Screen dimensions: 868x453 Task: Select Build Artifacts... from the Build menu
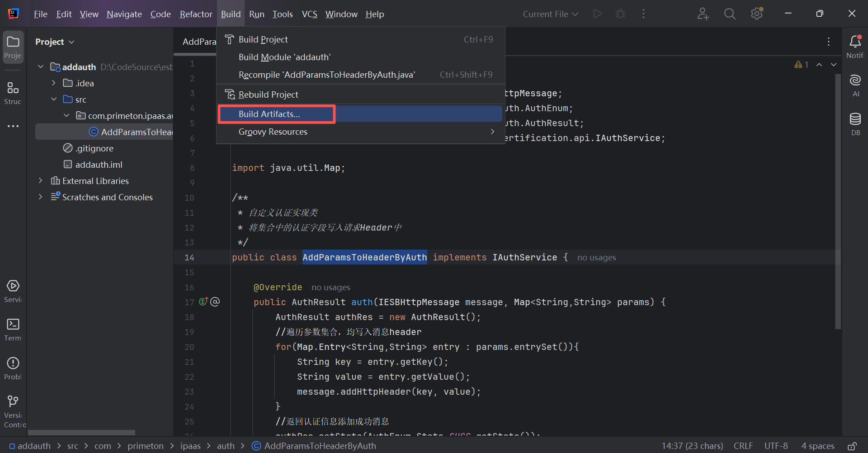(269, 114)
